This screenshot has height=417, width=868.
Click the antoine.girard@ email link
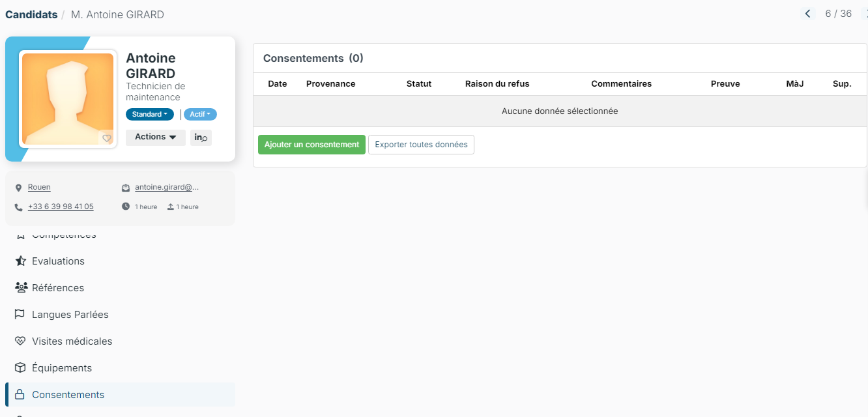167,188
